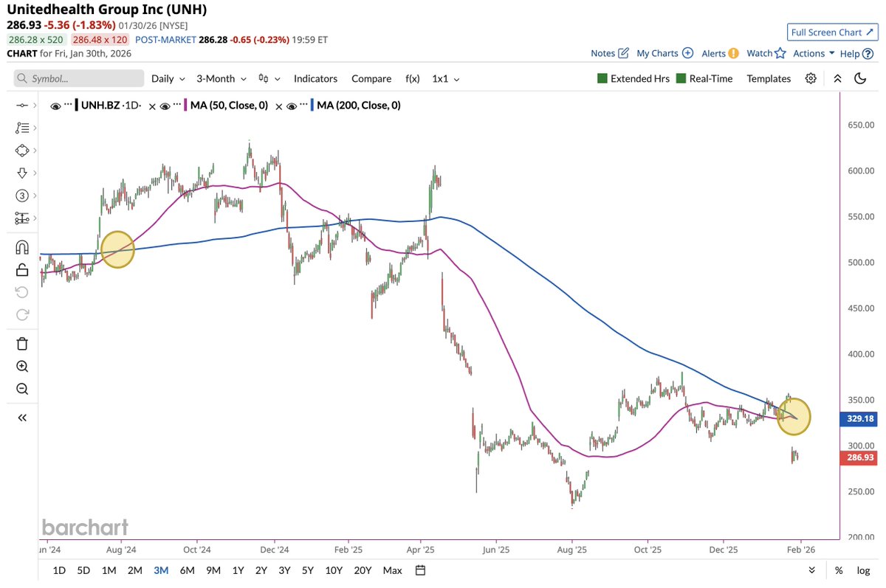
Task: Click the Symbol search field
Action: [79, 79]
